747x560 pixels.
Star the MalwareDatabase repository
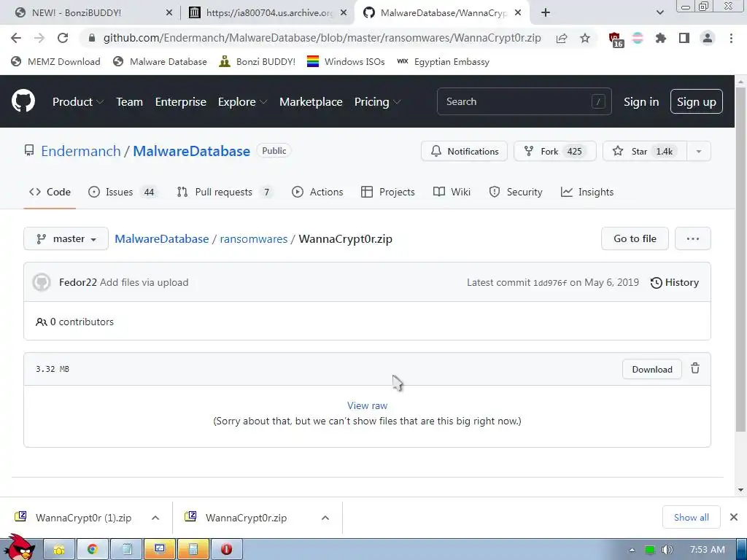click(645, 152)
